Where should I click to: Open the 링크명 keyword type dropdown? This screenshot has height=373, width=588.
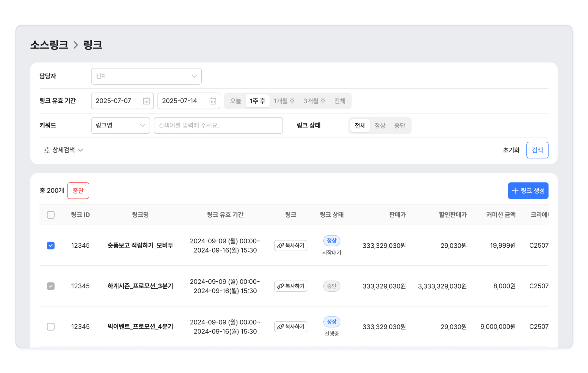pos(120,126)
